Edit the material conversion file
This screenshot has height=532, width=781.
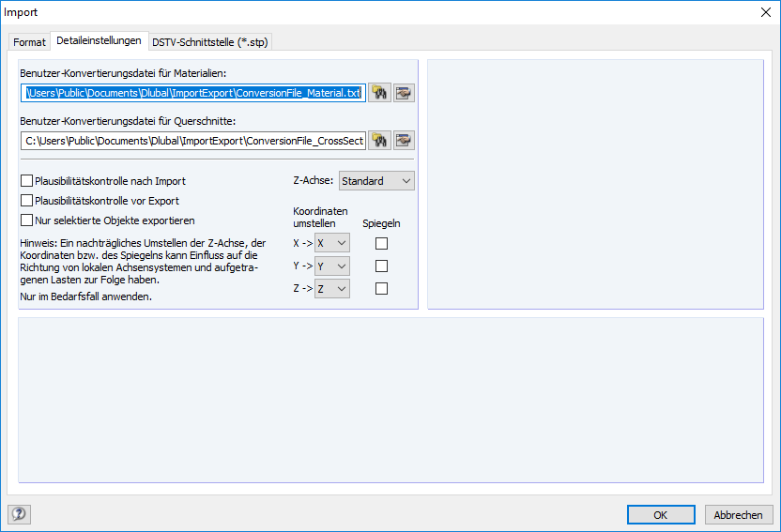(404, 93)
